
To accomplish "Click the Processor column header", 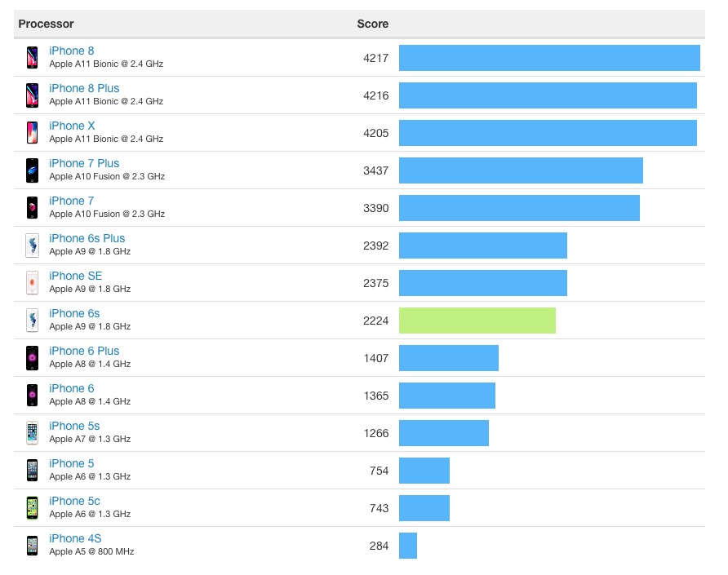I will click(x=46, y=24).
